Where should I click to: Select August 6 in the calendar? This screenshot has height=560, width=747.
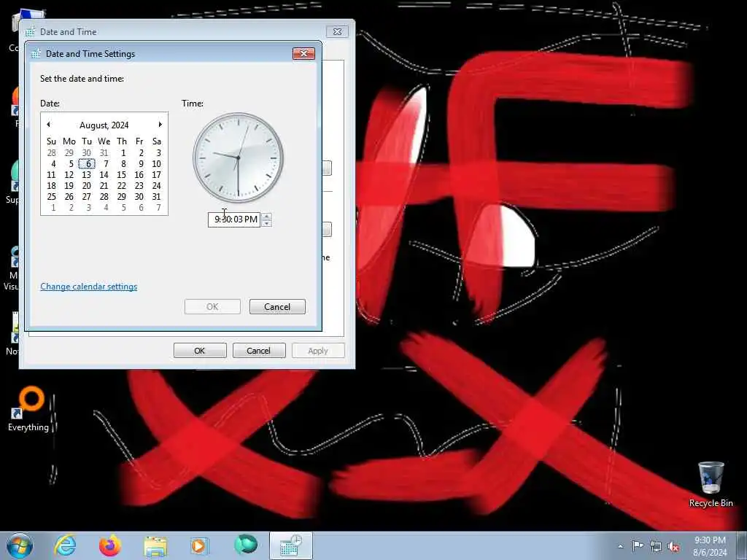(x=88, y=164)
